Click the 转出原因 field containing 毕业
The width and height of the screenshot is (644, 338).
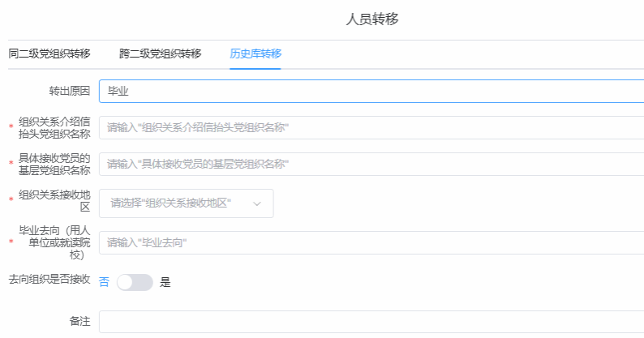[371, 92]
